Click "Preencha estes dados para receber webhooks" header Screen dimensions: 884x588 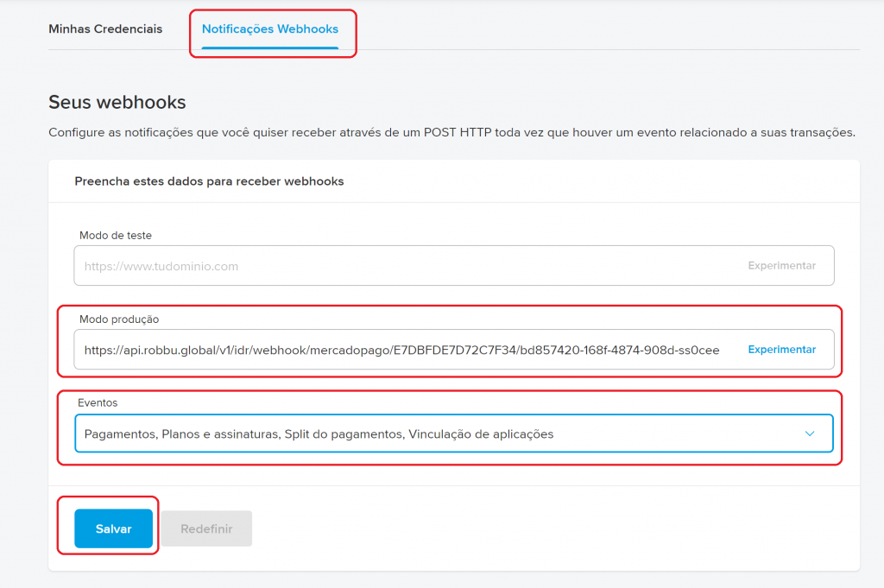tap(209, 181)
